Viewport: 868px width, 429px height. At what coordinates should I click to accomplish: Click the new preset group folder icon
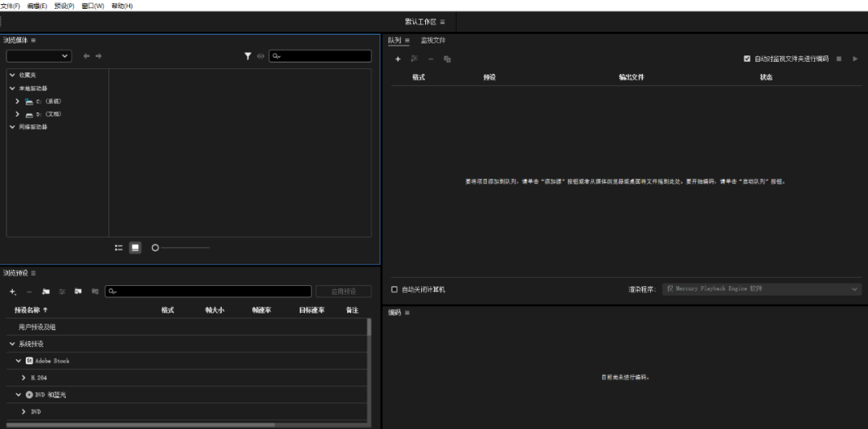(x=46, y=292)
